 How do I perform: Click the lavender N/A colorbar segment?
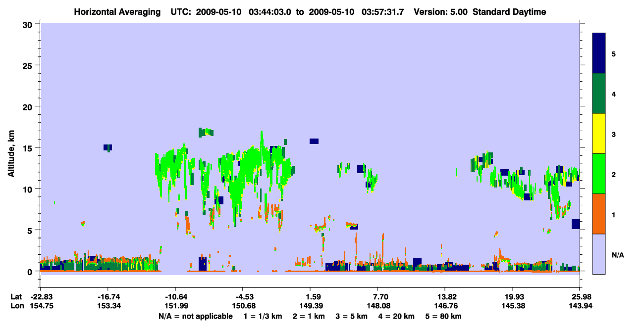tap(599, 254)
